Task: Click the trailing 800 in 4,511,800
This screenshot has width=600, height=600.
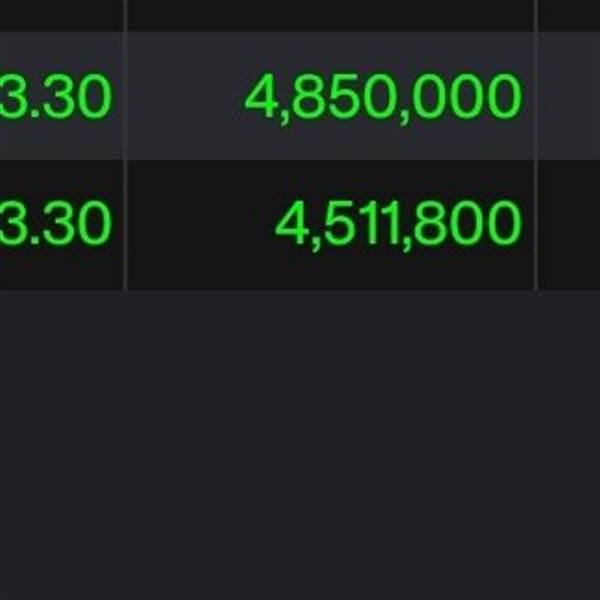Action: (468, 224)
